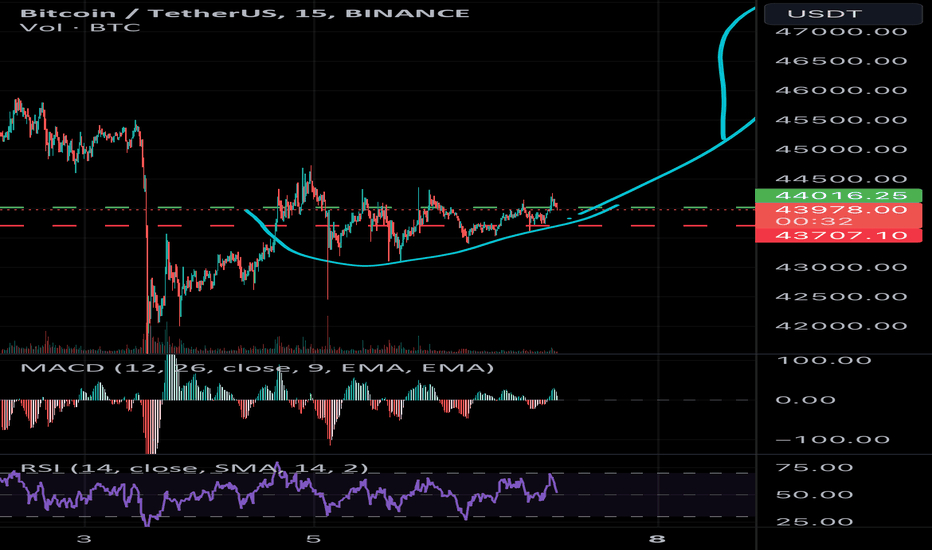Click the 46500.00 price axis label
Image resolution: width=932 pixels, height=550 pixels.
(840, 61)
